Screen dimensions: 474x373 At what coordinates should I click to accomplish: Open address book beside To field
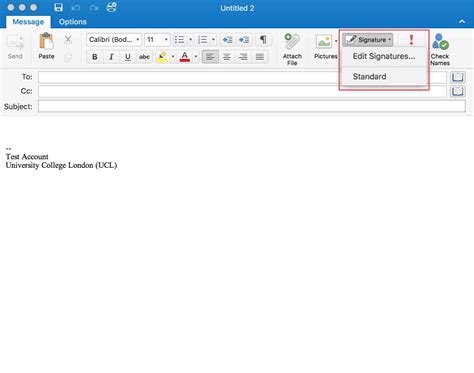point(458,77)
